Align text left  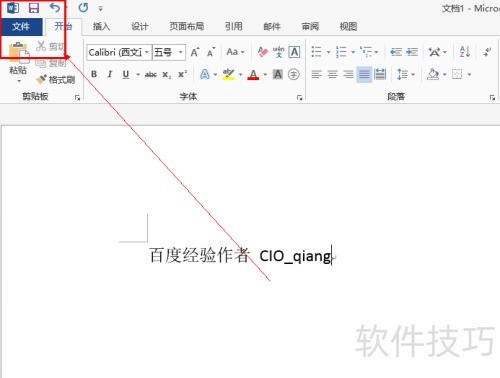pyautogui.click(x=316, y=74)
